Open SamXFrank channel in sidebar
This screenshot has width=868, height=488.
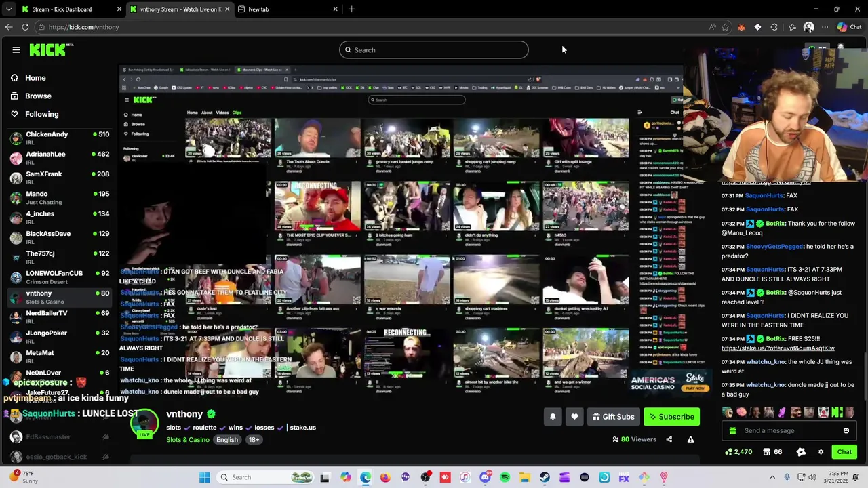point(60,178)
